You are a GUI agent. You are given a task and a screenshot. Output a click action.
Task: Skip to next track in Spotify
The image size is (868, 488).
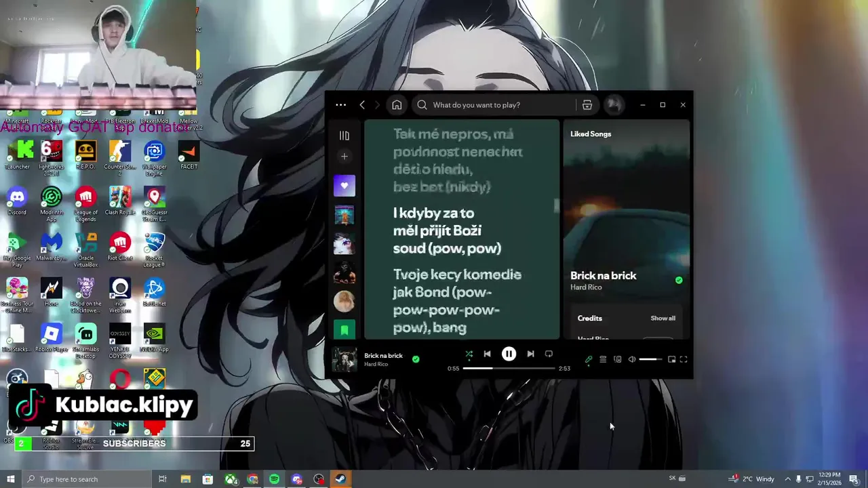[530, 354]
